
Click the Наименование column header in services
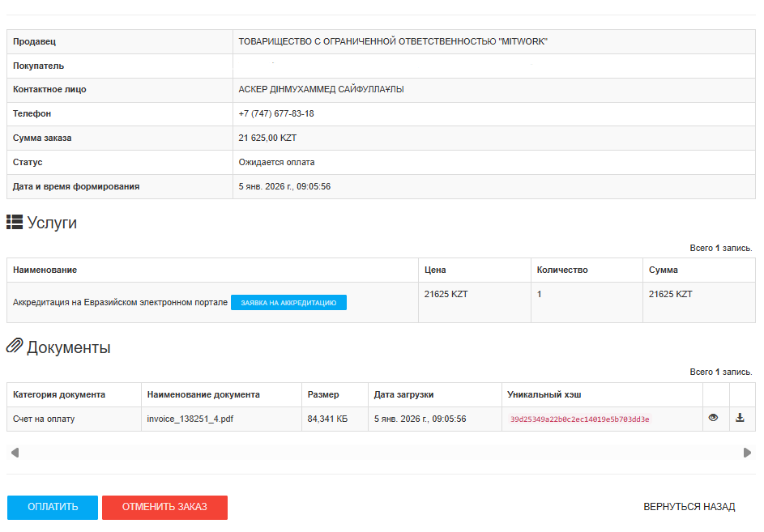45,270
